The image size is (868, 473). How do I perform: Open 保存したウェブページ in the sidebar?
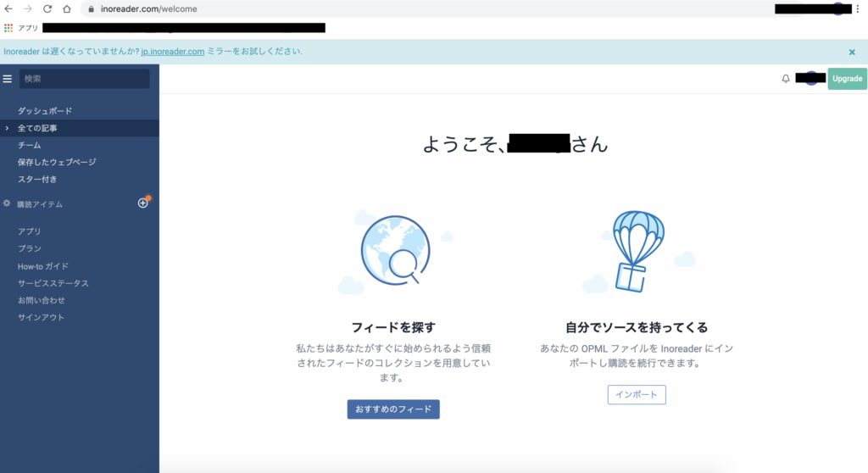(57, 162)
